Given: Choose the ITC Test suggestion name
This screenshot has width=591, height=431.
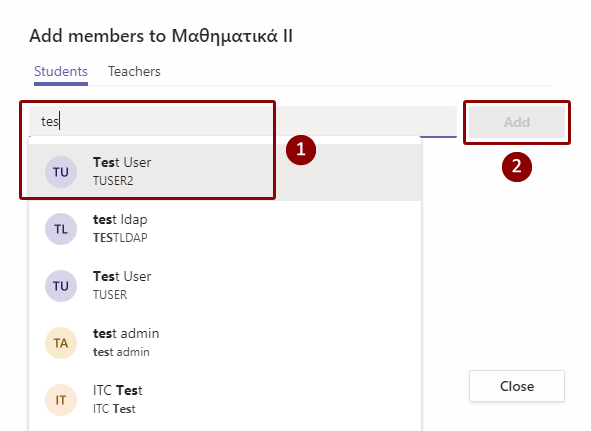Looking at the screenshot, I should pyautogui.click(x=118, y=390).
